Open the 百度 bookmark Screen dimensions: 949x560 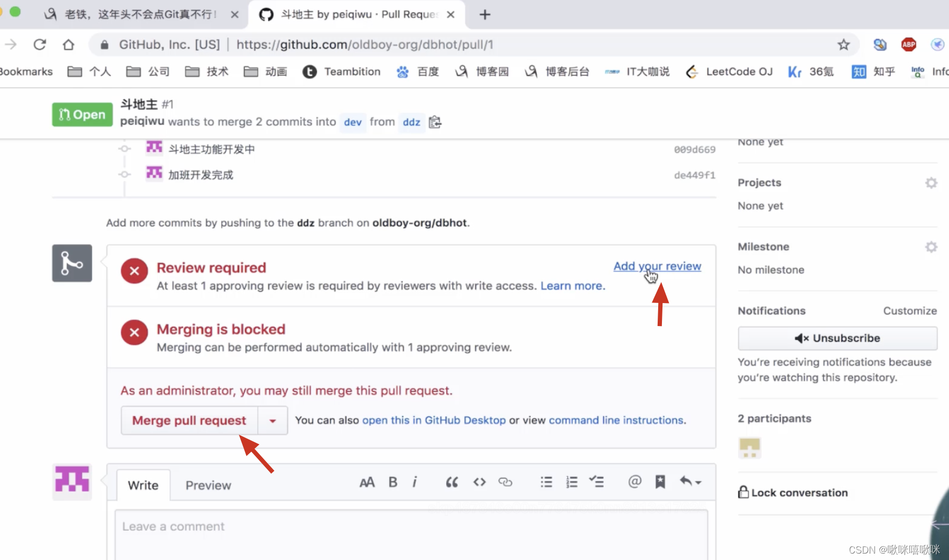(418, 72)
